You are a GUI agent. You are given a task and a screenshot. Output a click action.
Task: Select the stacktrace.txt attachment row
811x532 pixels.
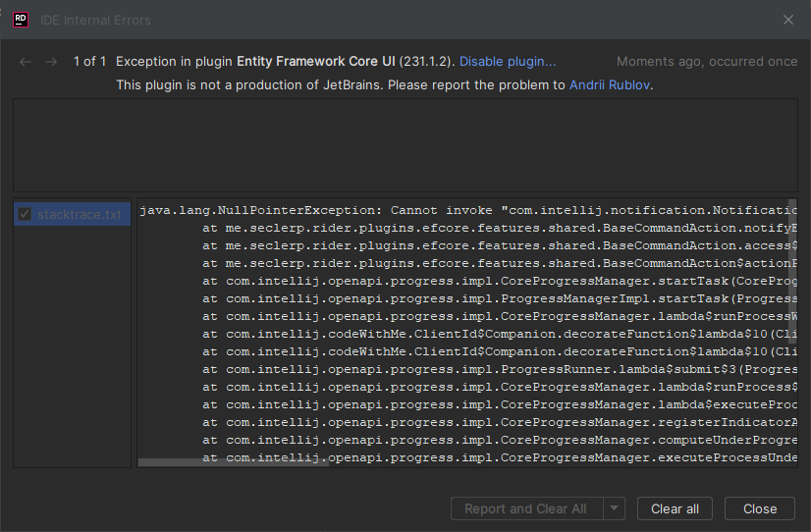(72, 214)
